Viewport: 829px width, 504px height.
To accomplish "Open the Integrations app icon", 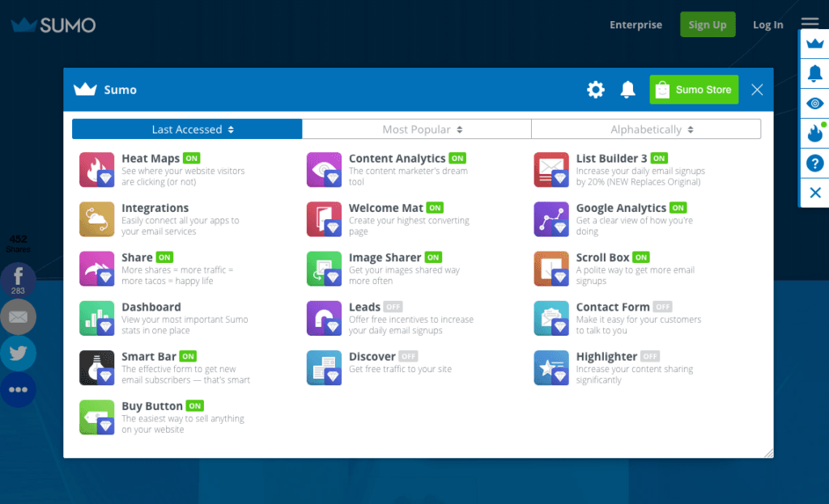I will (x=97, y=219).
